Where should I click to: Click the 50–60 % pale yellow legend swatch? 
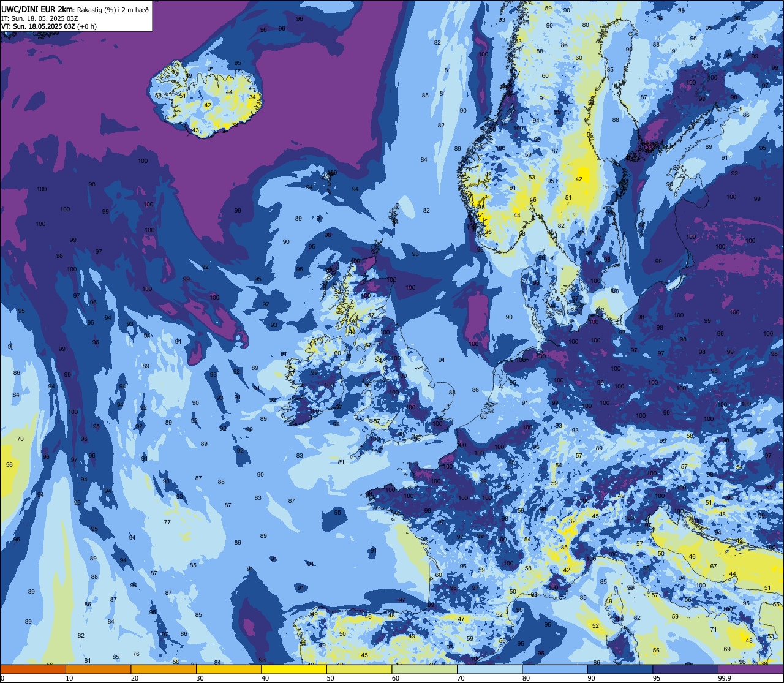pyautogui.click(x=359, y=669)
